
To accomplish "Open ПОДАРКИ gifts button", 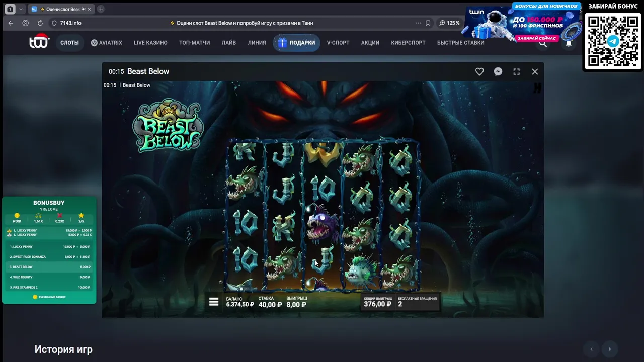I will click(296, 43).
